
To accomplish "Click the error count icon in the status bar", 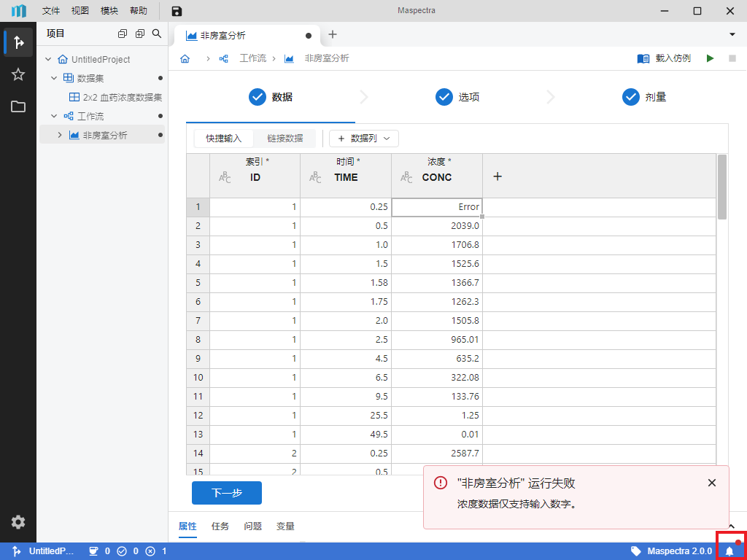I will (150, 551).
